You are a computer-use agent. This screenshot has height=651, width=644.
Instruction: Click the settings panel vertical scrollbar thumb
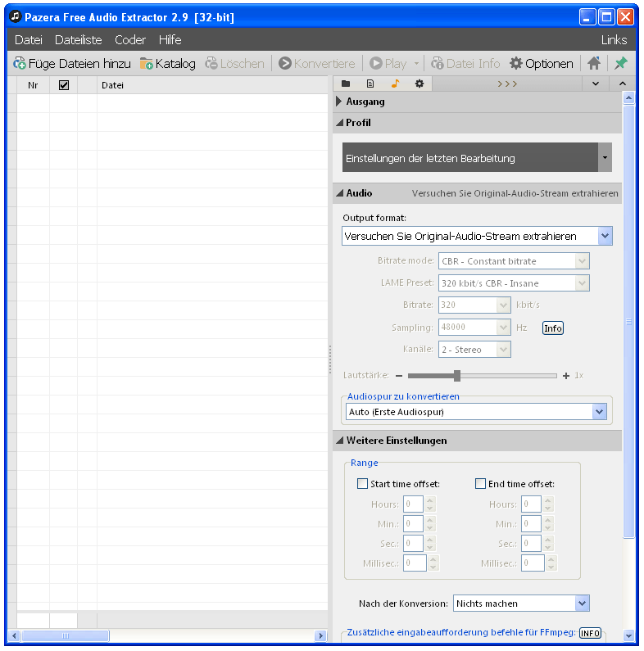pos(628,321)
